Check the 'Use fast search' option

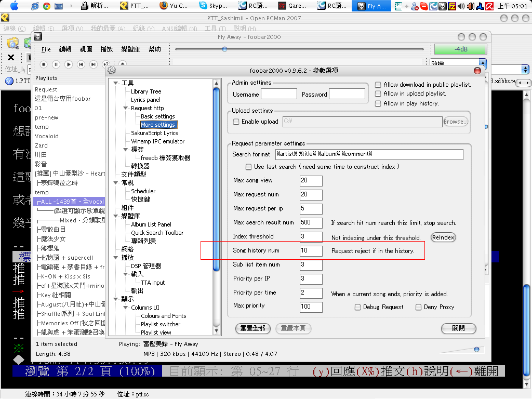click(249, 167)
